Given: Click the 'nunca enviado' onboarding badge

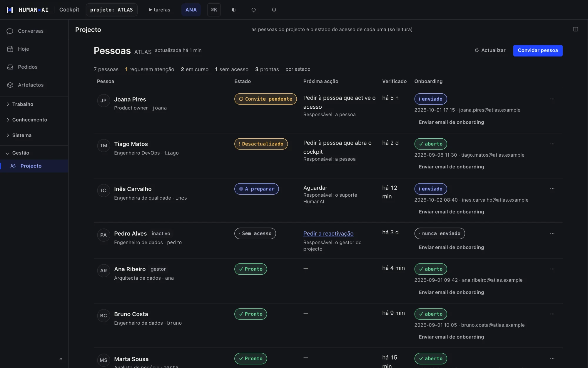Looking at the screenshot, I should pyautogui.click(x=440, y=233).
